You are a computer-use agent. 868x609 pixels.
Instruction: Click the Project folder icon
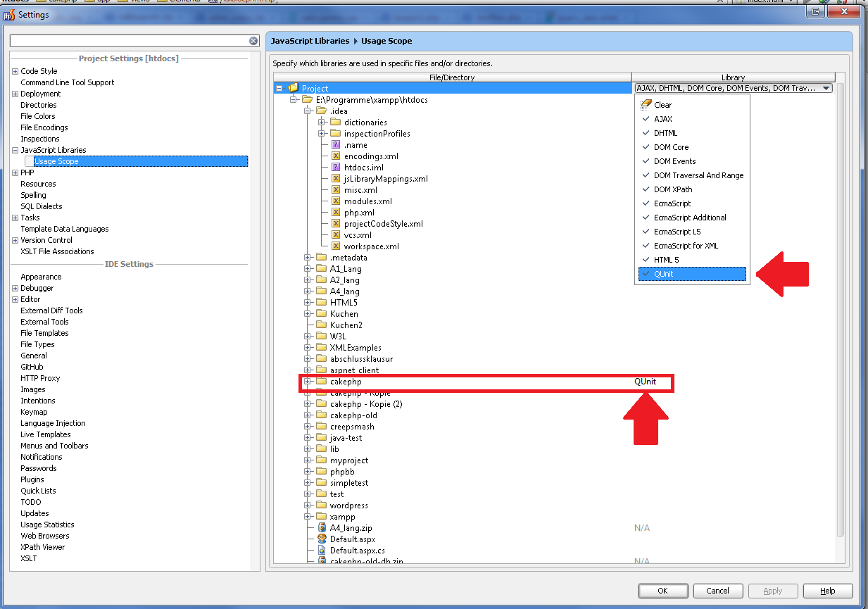point(294,88)
